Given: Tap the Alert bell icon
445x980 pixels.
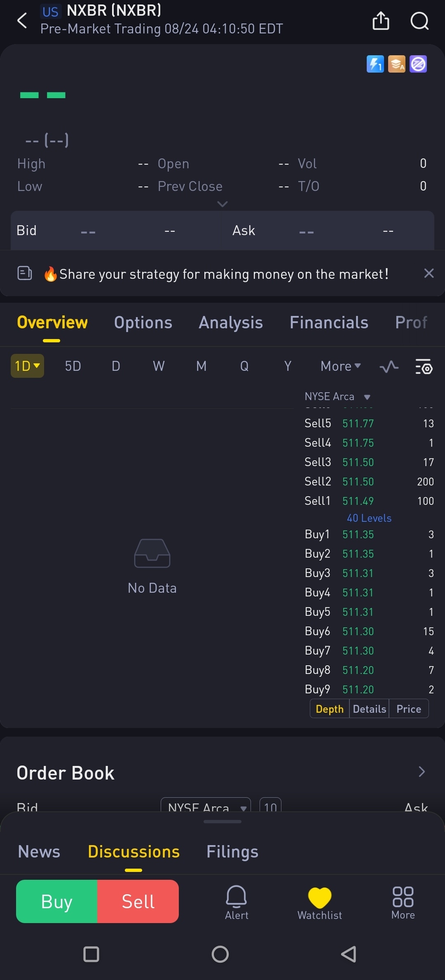Looking at the screenshot, I should [x=237, y=902].
